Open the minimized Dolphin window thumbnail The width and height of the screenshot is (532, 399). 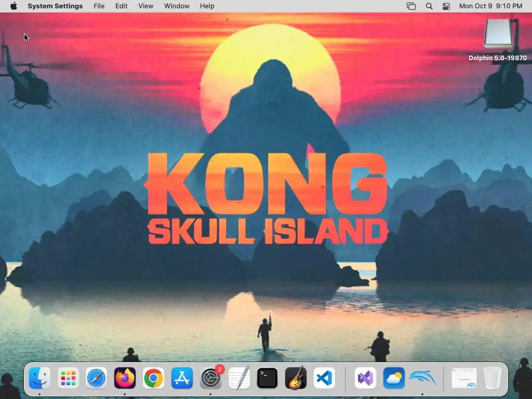coord(464,378)
